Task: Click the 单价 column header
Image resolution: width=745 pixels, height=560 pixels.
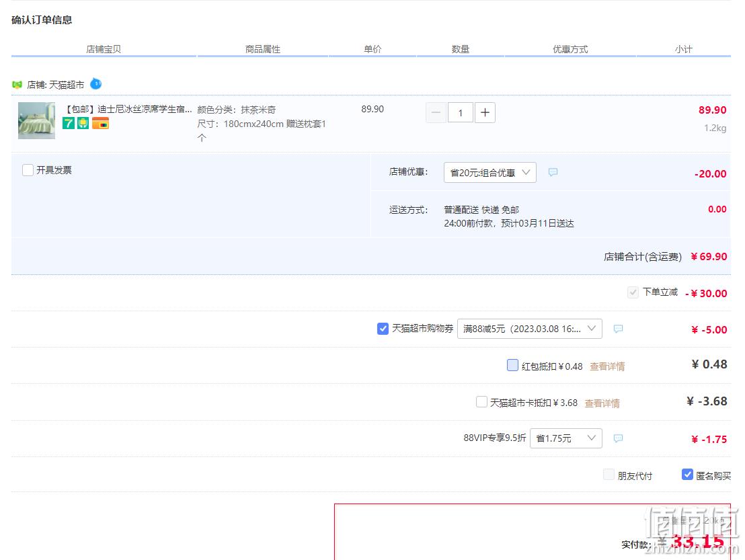Action: click(x=372, y=49)
